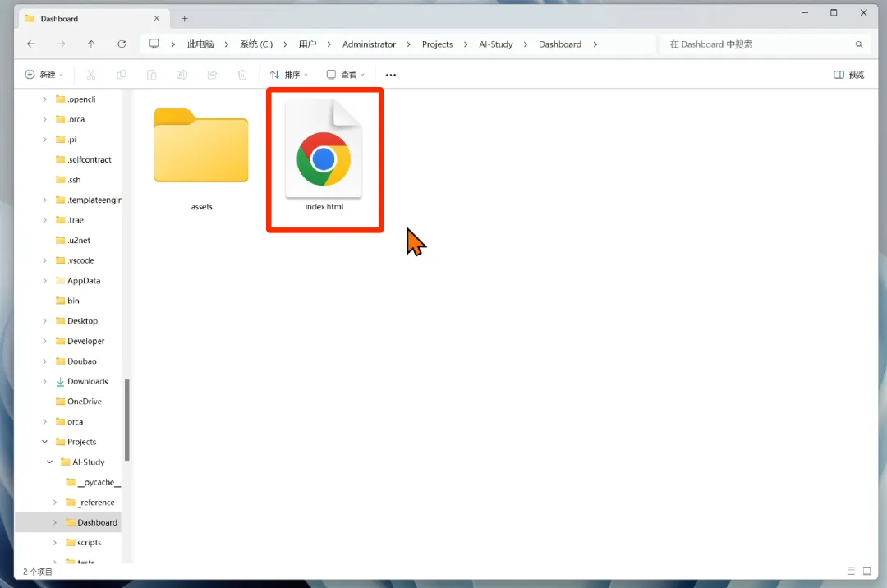Click AI-Study in the address breadcrumb

point(495,44)
